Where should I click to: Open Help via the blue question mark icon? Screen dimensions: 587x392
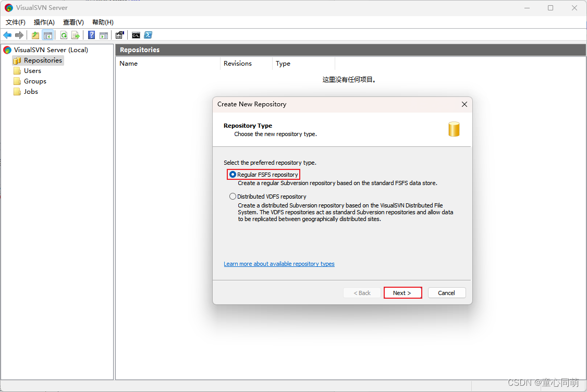(91, 35)
